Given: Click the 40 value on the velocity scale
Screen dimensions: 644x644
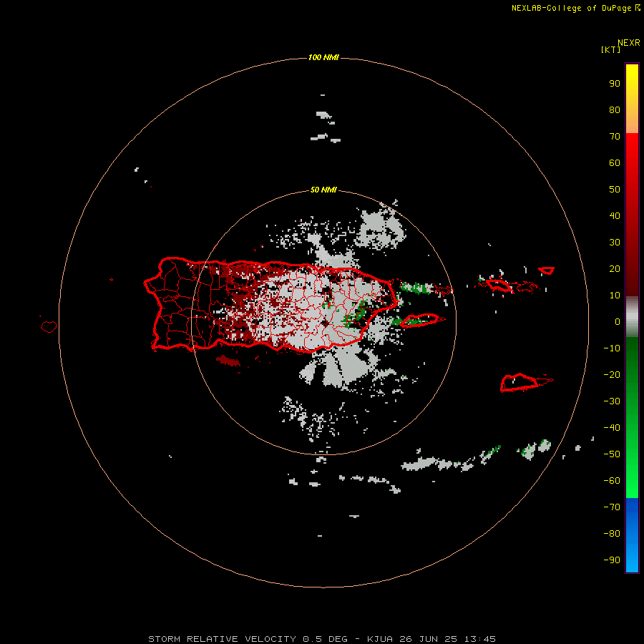Looking at the screenshot, I should tap(615, 215).
